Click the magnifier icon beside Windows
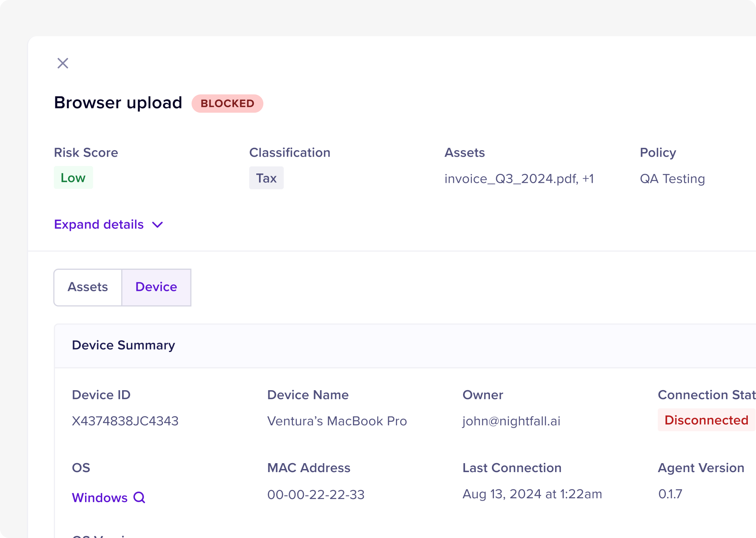The height and width of the screenshot is (538, 756). coord(139,497)
